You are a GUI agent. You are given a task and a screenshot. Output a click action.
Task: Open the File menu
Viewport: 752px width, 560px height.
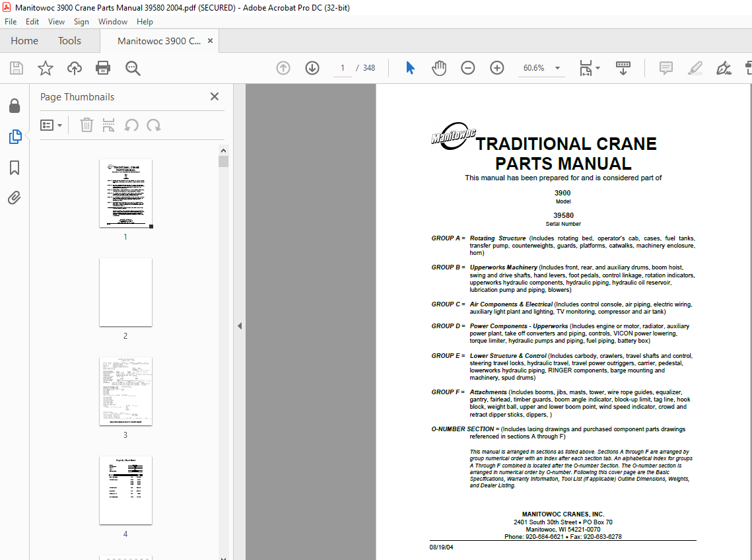click(x=11, y=22)
